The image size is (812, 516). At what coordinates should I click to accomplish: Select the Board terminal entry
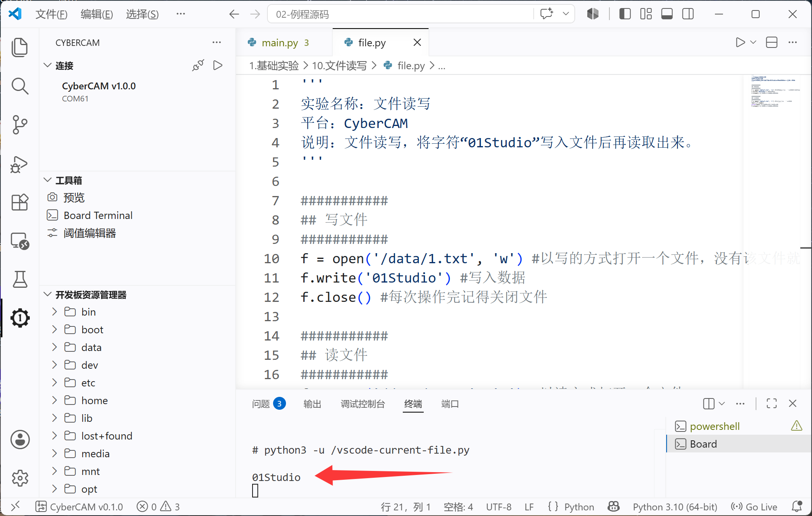(739, 444)
